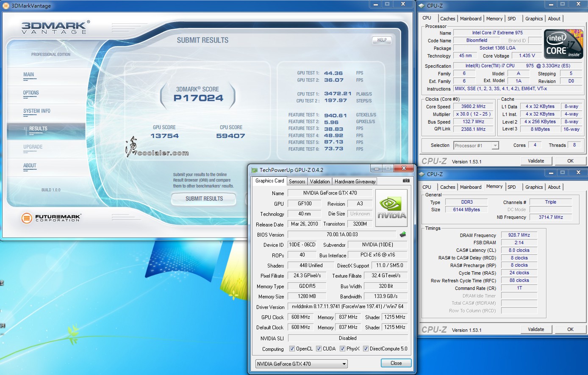
Task: Open Memory tab in top CPU-Z window
Action: [x=494, y=19]
